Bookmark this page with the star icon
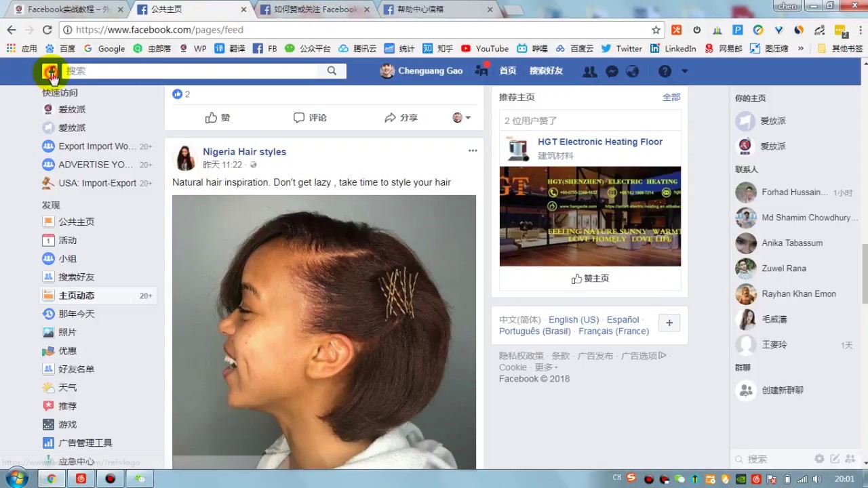Screen dimensions: 868x488 [x=656, y=30]
